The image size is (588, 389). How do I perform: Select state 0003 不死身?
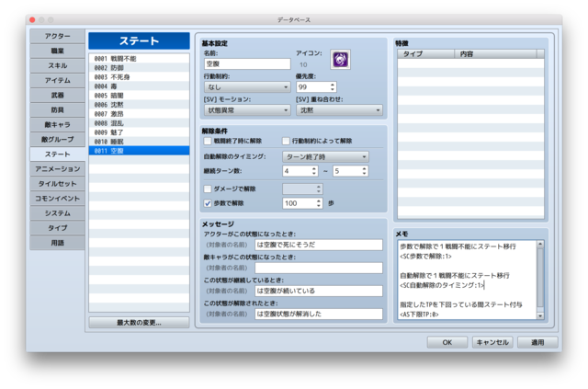[x=139, y=77]
